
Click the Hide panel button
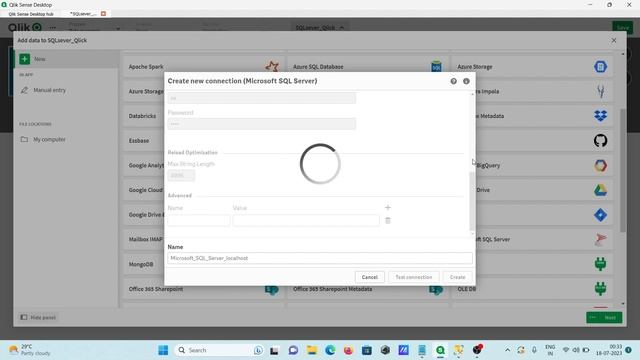[38, 317]
